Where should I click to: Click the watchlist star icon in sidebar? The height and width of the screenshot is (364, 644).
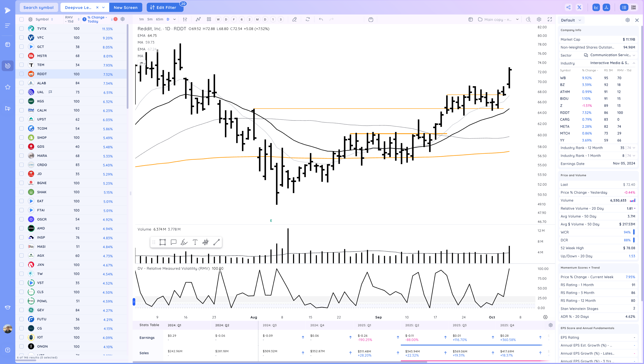pyautogui.click(x=8, y=87)
